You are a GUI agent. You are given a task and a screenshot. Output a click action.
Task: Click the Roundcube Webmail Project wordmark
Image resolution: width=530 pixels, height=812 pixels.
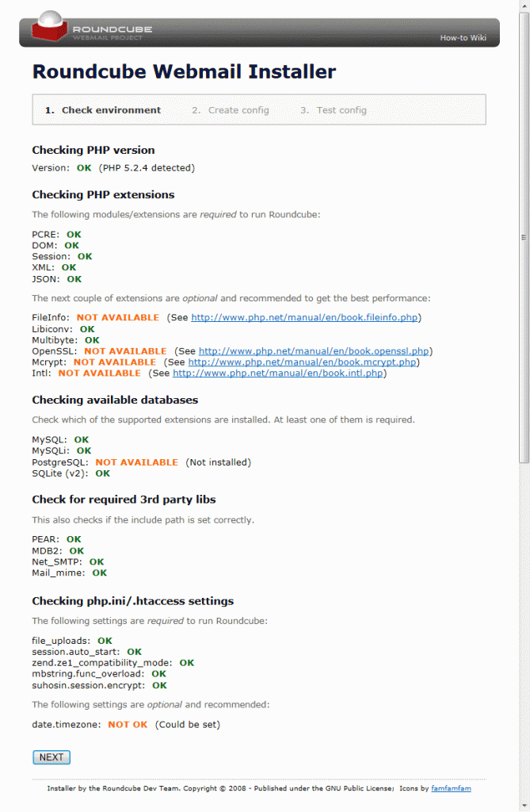click(x=112, y=33)
